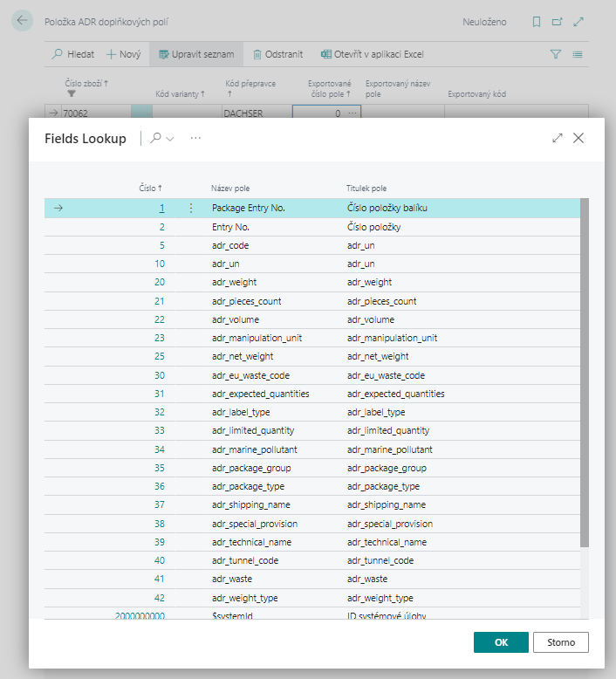Open lookup dots in Exportované číslo pole cell

[352, 113]
